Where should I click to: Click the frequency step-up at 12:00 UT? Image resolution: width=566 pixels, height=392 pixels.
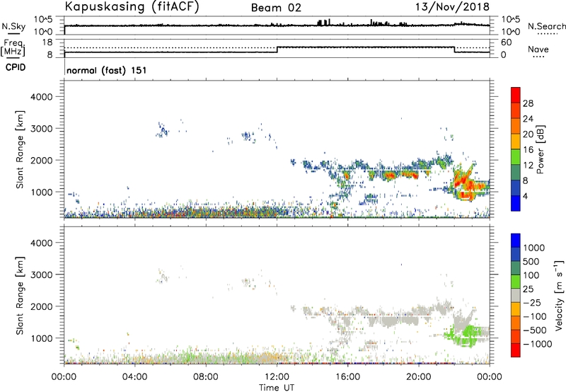click(x=277, y=50)
